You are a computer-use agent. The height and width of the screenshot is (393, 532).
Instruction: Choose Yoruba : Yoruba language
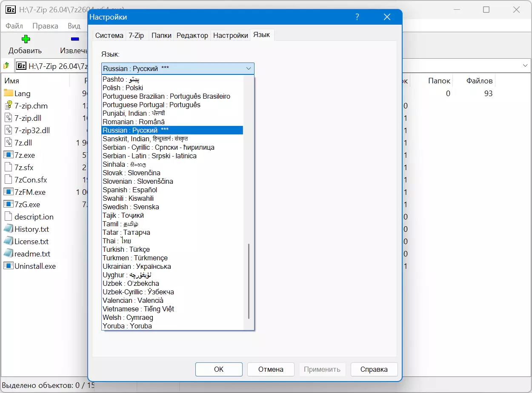(172, 326)
